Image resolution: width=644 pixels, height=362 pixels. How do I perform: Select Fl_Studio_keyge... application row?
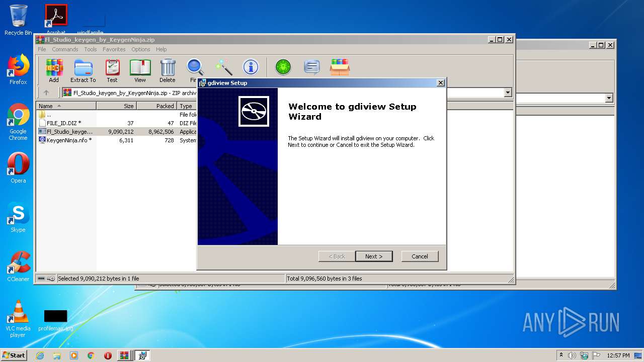(116, 132)
